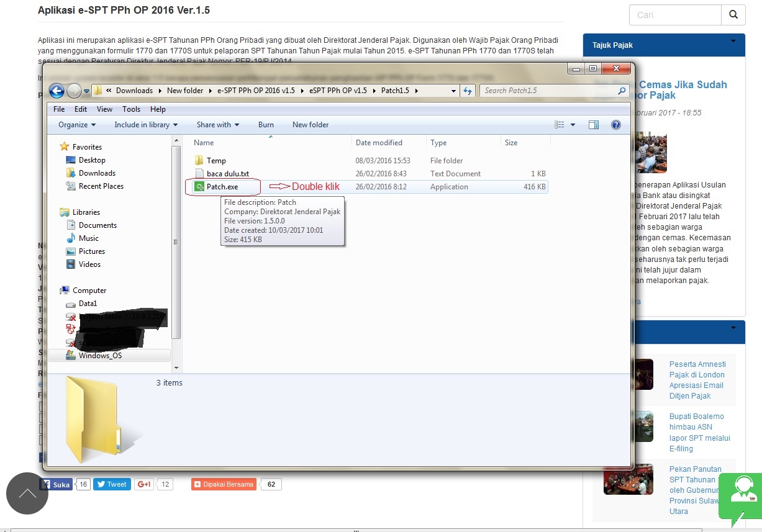Viewport: 762px width, 532px height.
Task: Open Documents library
Action: click(x=98, y=225)
